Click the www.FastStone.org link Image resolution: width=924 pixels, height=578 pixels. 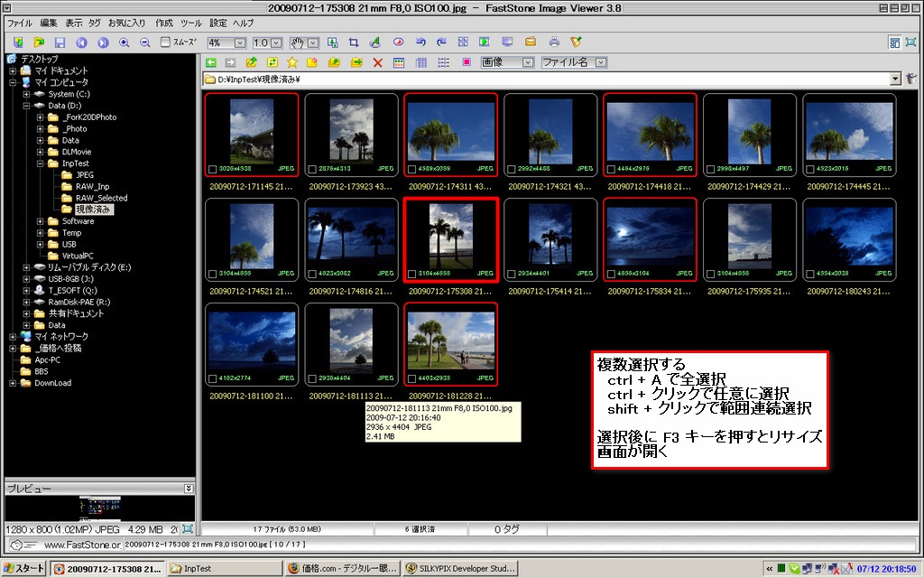pos(82,545)
